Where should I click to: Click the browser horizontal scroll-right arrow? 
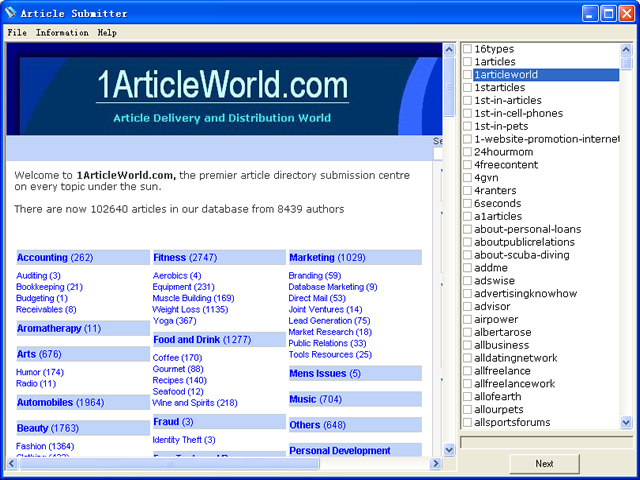point(436,463)
